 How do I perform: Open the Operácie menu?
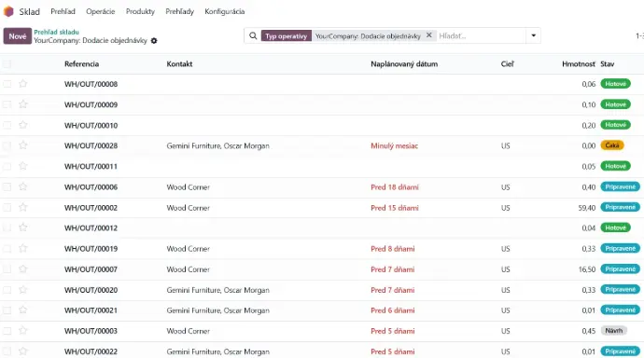100,11
